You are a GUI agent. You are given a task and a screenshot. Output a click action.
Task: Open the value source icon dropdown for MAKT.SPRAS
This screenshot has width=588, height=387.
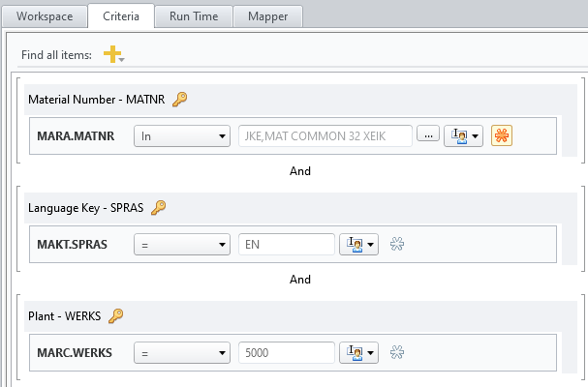coord(358,245)
